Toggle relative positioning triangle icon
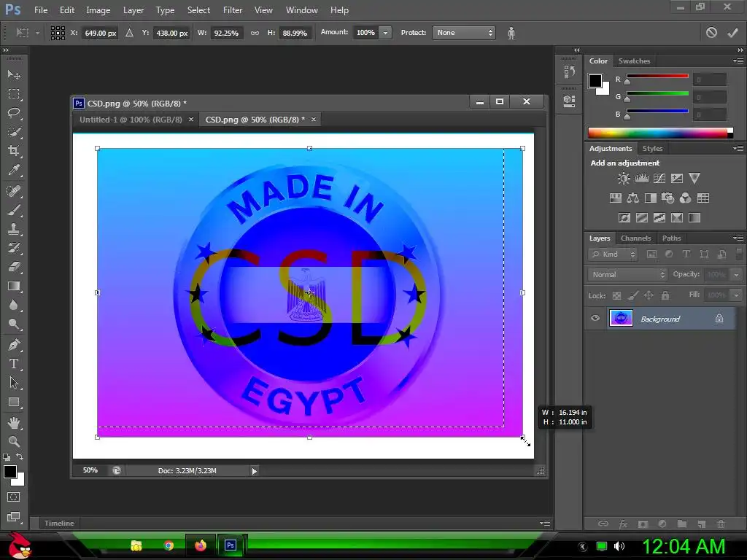 click(129, 33)
